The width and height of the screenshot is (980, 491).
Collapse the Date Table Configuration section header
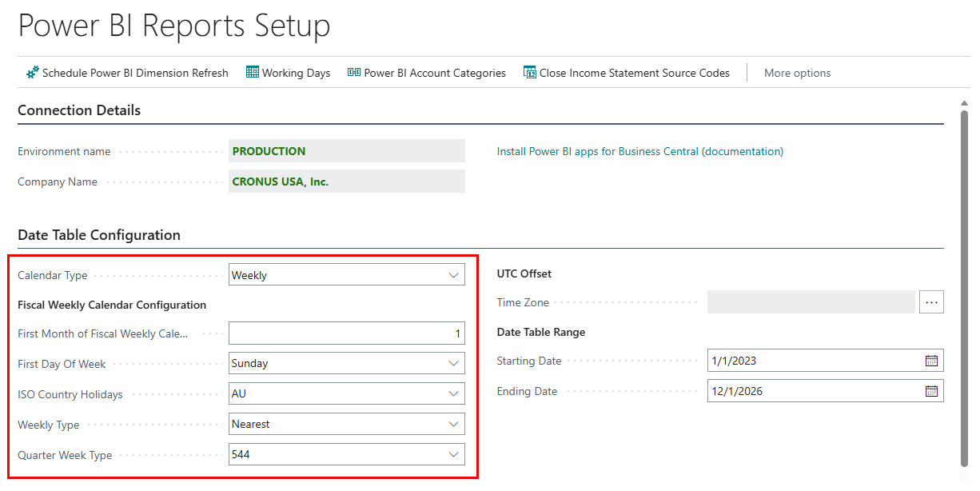(99, 235)
